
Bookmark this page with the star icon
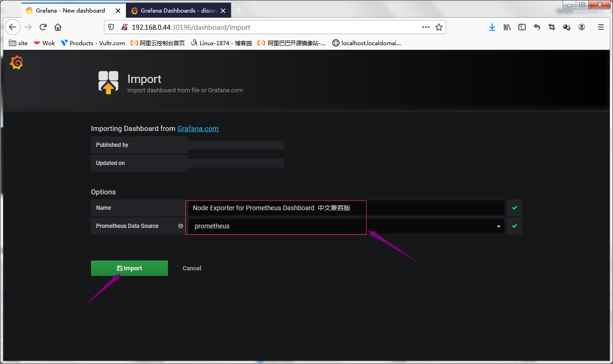(439, 27)
